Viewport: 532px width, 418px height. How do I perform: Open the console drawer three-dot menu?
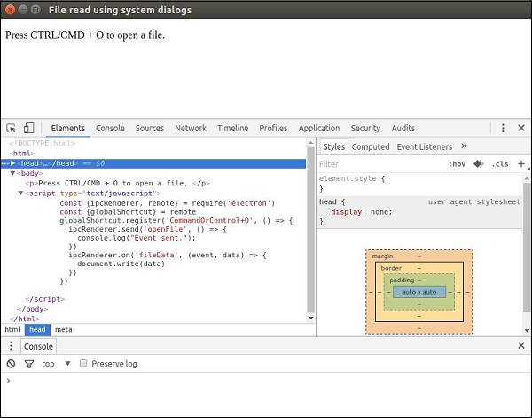point(10,346)
